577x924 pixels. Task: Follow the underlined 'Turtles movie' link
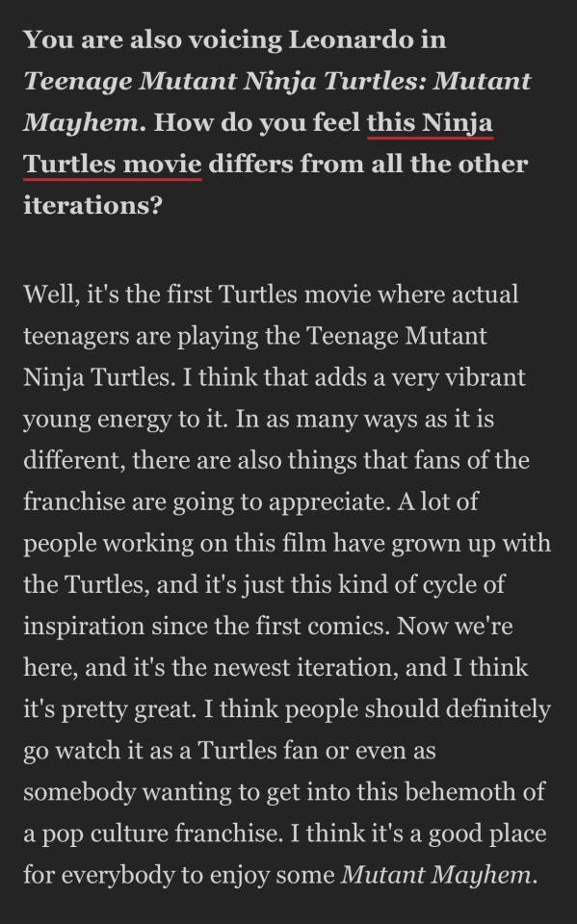pos(113,164)
